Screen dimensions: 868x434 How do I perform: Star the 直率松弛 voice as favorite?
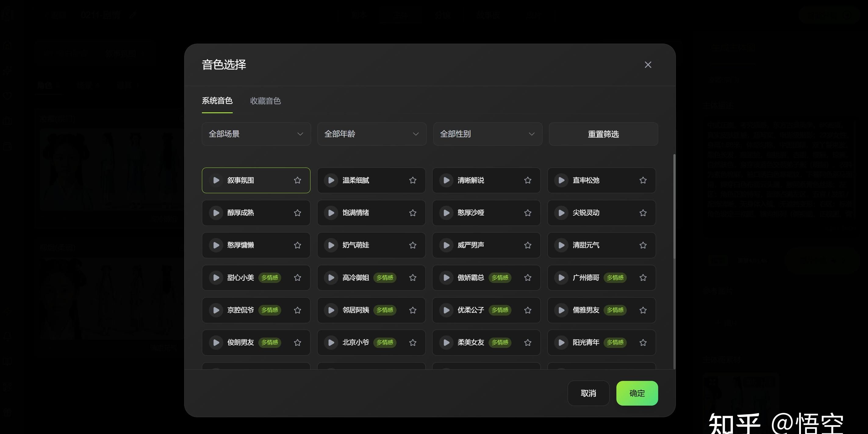[643, 180]
